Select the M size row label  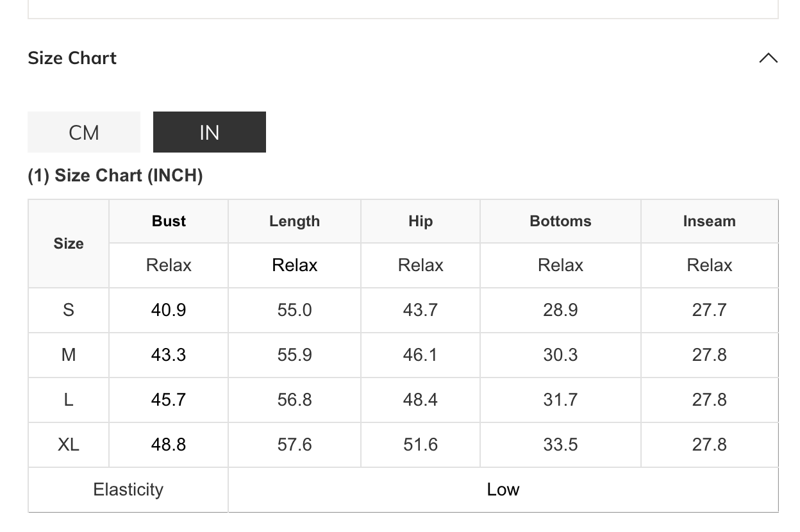tap(69, 355)
